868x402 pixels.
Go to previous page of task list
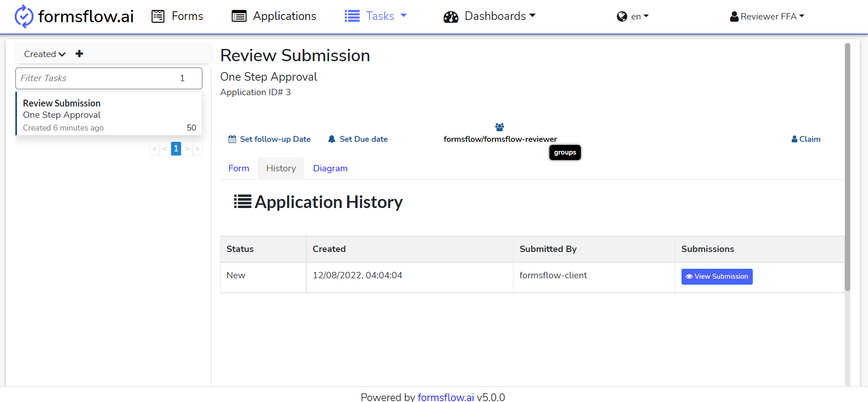coord(165,149)
